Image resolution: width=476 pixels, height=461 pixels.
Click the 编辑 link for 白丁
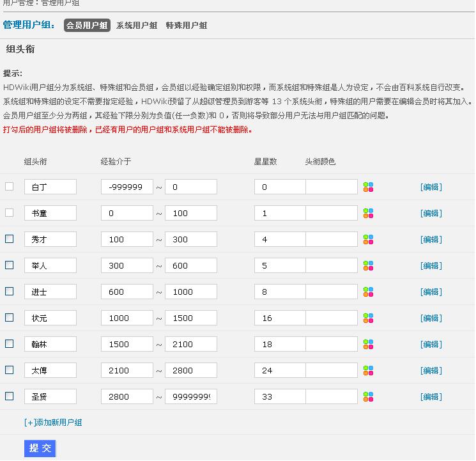point(431,187)
